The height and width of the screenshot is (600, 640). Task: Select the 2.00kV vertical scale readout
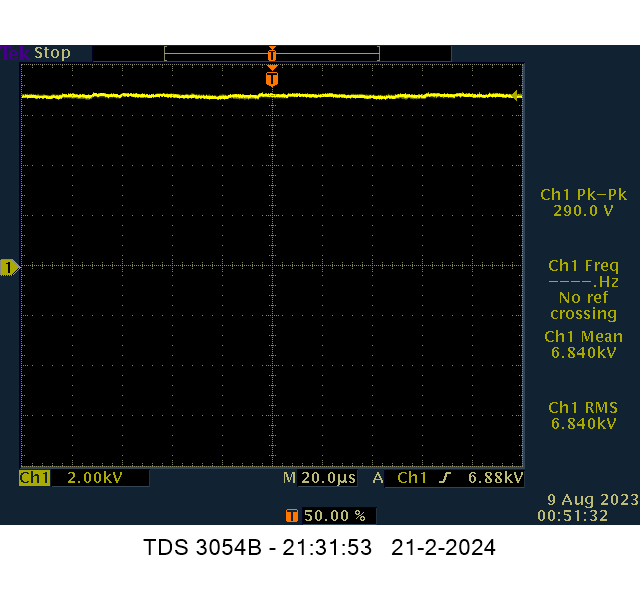pos(94,479)
